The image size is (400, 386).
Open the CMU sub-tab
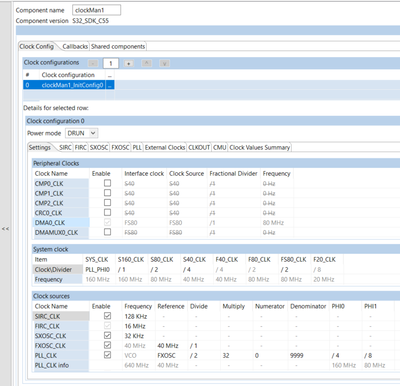pyautogui.click(x=220, y=147)
